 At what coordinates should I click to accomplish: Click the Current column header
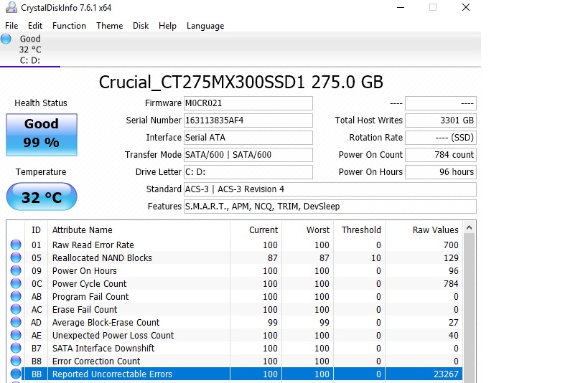(x=256, y=230)
